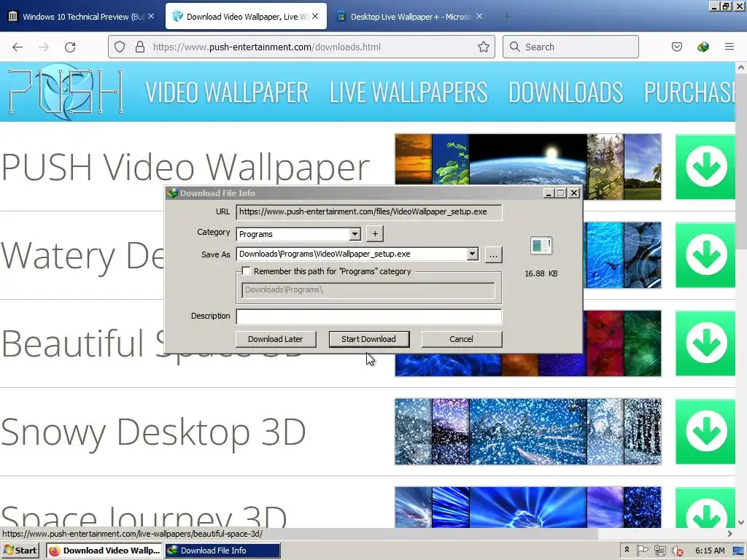This screenshot has width=747, height=560.
Task: Click green download arrow for Space Journey 3D
Action: 706,507
